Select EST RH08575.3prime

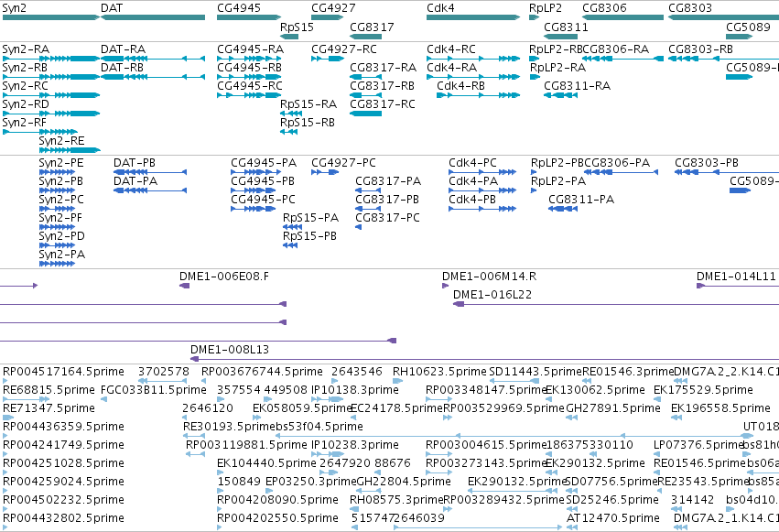tap(396, 500)
